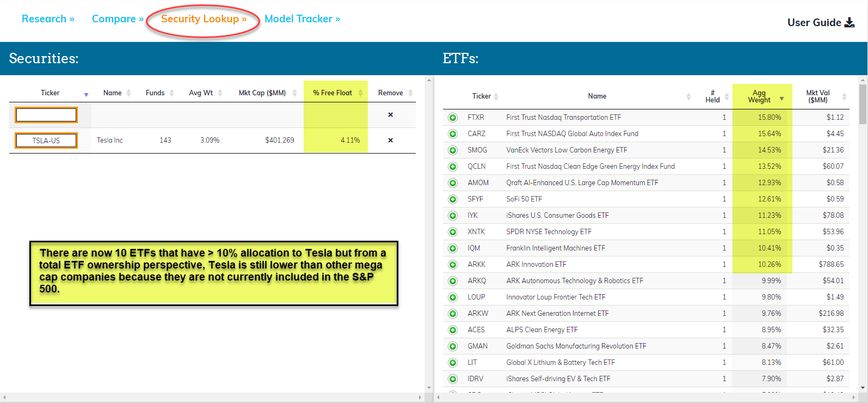
Task: Click the ETFs panel vertical scrollbar
Action: tap(863, 103)
